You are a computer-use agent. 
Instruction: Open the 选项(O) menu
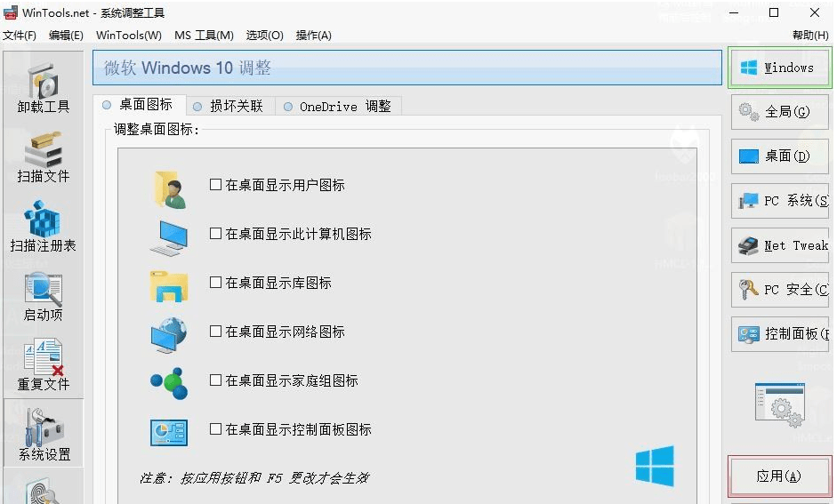pos(265,36)
